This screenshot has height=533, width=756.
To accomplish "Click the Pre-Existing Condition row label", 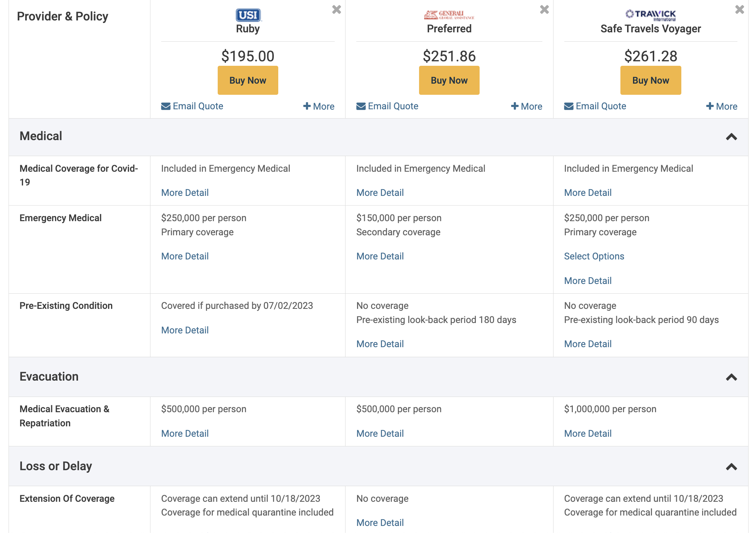I will 66,306.
